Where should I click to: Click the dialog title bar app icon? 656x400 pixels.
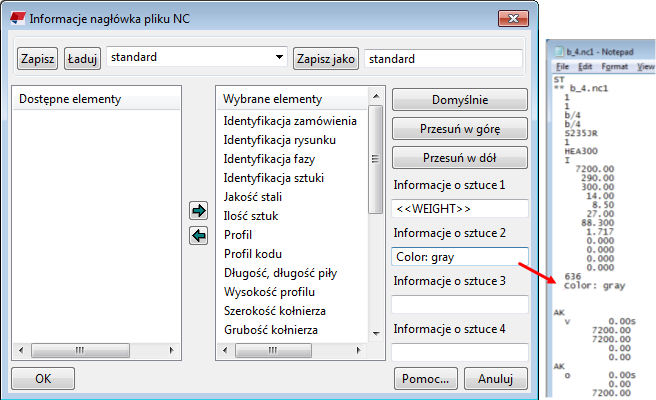coord(15,19)
